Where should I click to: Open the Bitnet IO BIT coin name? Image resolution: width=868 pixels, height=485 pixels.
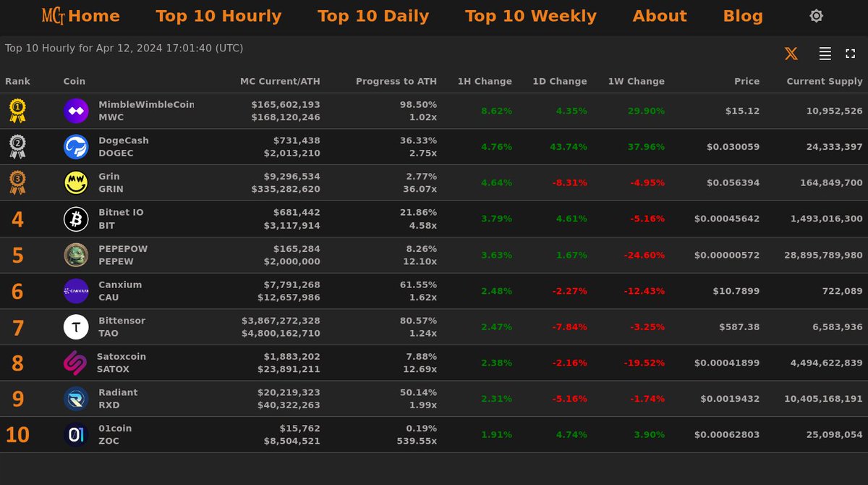coord(121,219)
